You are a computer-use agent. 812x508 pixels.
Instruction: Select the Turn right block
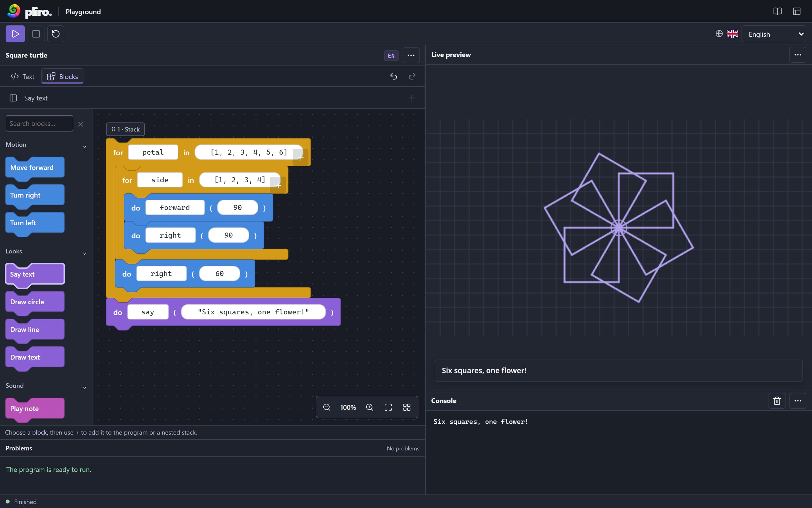[35, 195]
